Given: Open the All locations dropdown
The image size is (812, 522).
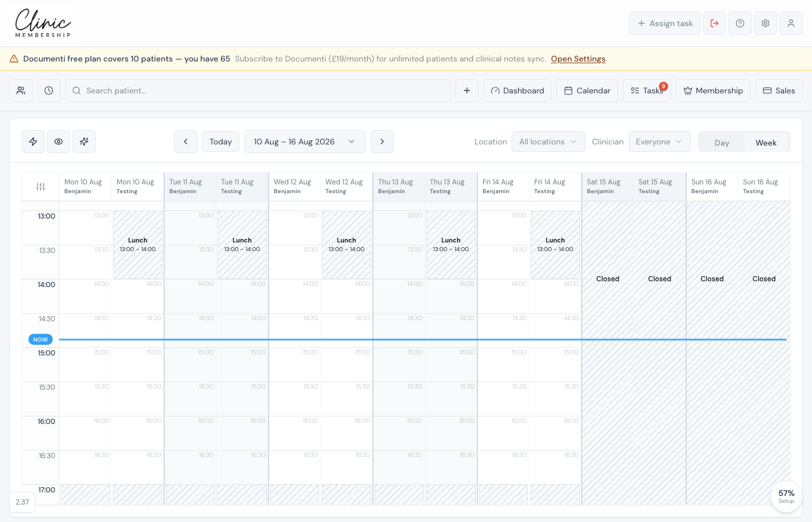Looking at the screenshot, I should pyautogui.click(x=548, y=142).
